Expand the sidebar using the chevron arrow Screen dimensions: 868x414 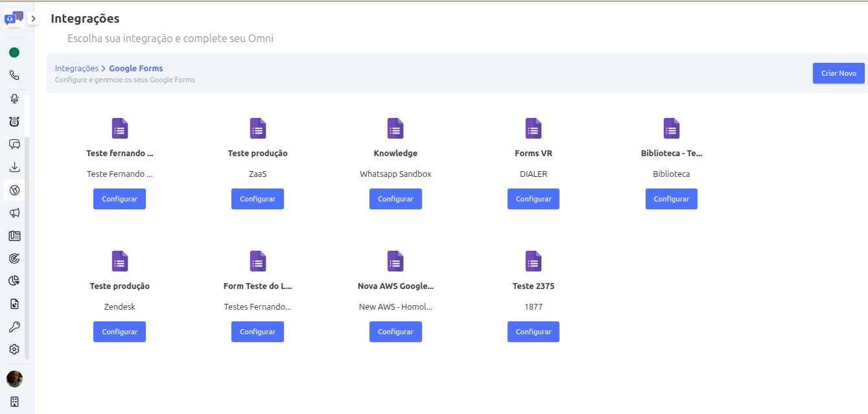click(33, 19)
